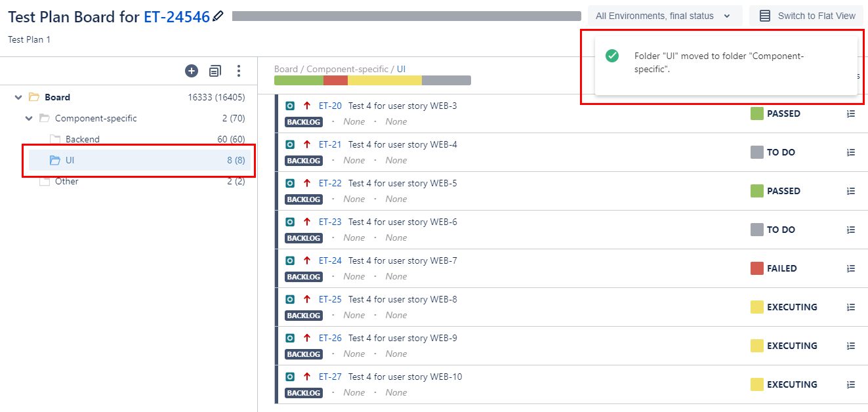Click gray progress bar next to title
This screenshot has height=412, width=868.
[x=406, y=16]
